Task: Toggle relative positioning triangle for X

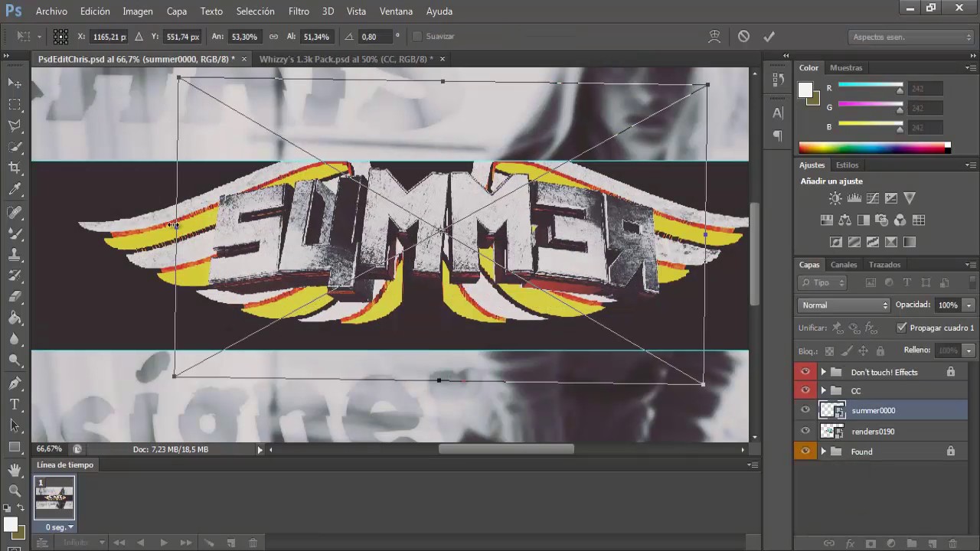Action: click(139, 36)
